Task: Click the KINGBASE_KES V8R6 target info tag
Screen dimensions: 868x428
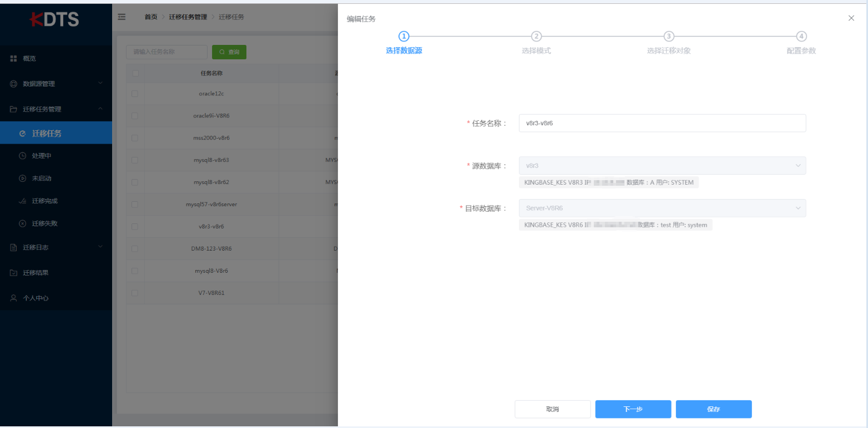Action: [x=615, y=225]
